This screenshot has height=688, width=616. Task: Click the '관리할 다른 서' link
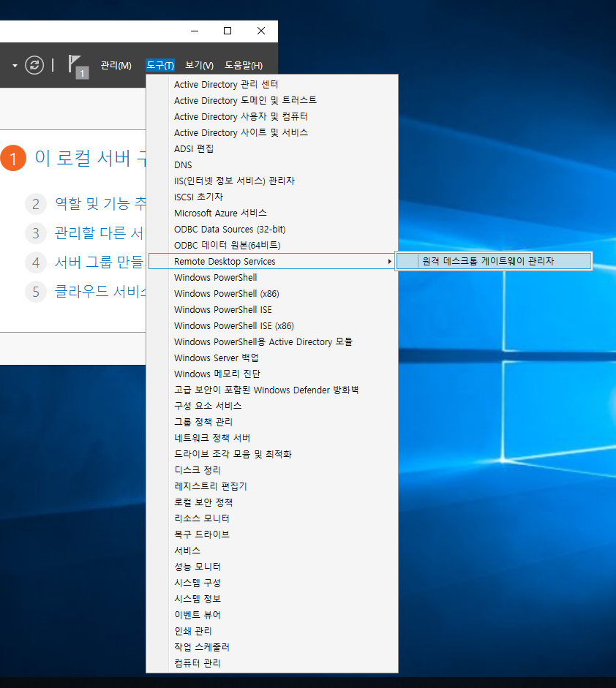[100, 233]
